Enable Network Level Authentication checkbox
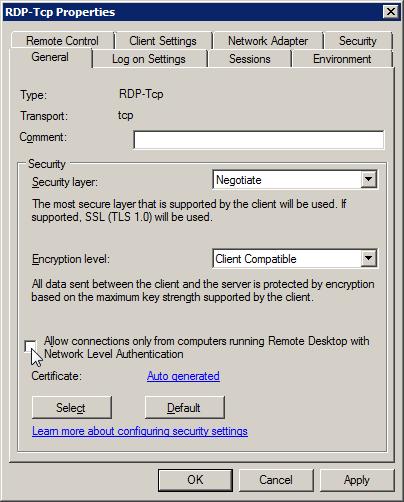This screenshot has height=502, width=404. (x=30, y=346)
